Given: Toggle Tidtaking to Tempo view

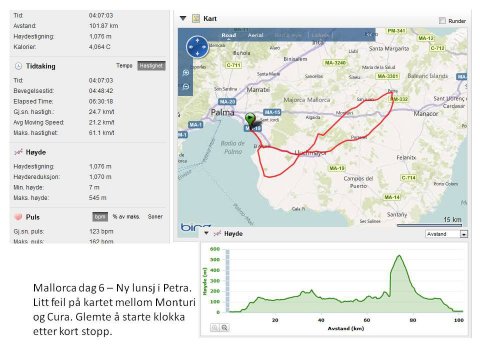Looking at the screenshot, I should click(124, 66).
